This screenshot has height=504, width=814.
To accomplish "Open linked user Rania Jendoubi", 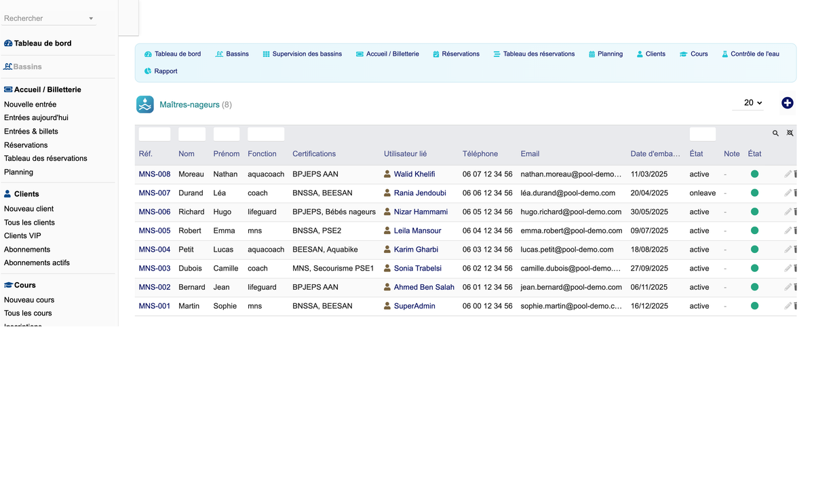I will pos(420,193).
